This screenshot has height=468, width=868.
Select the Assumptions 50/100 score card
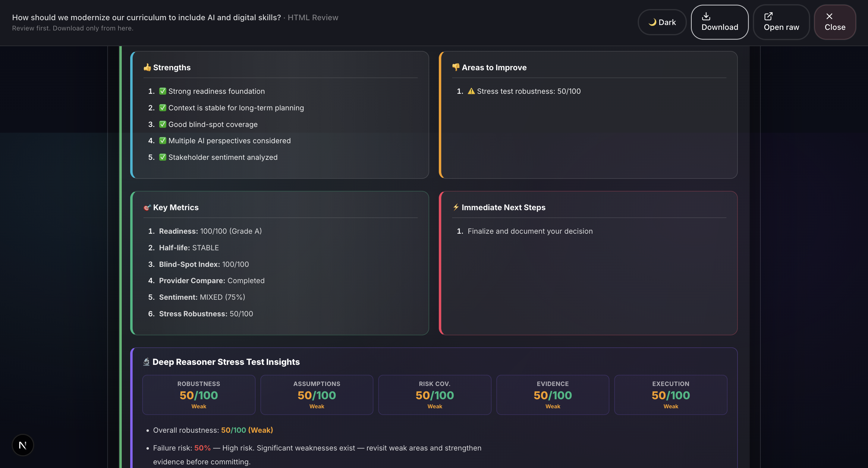(316, 395)
